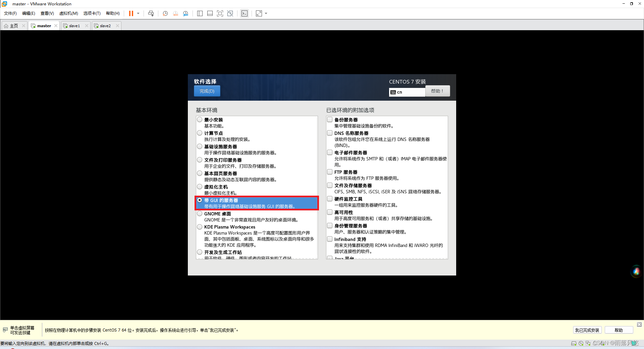Open the snapshot manager wrench-clock icon
Image resolution: width=644 pixels, height=349 pixels.
click(x=185, y=13)
